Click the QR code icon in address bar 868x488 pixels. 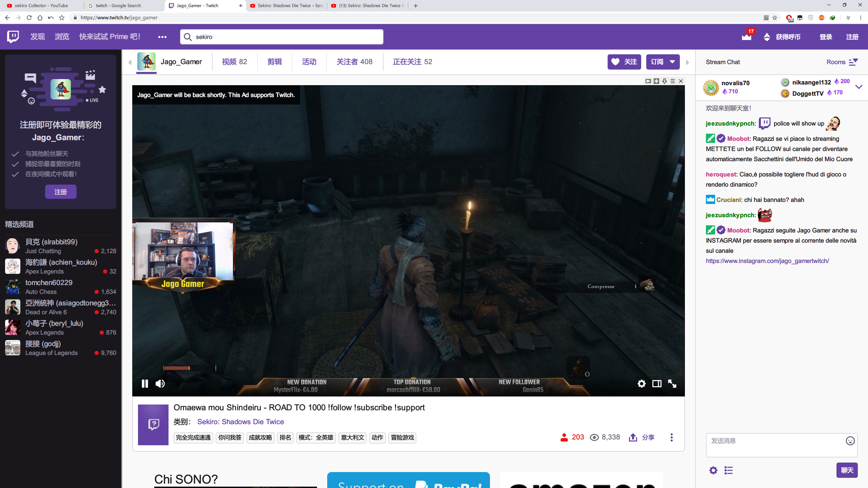pos(766,18)
